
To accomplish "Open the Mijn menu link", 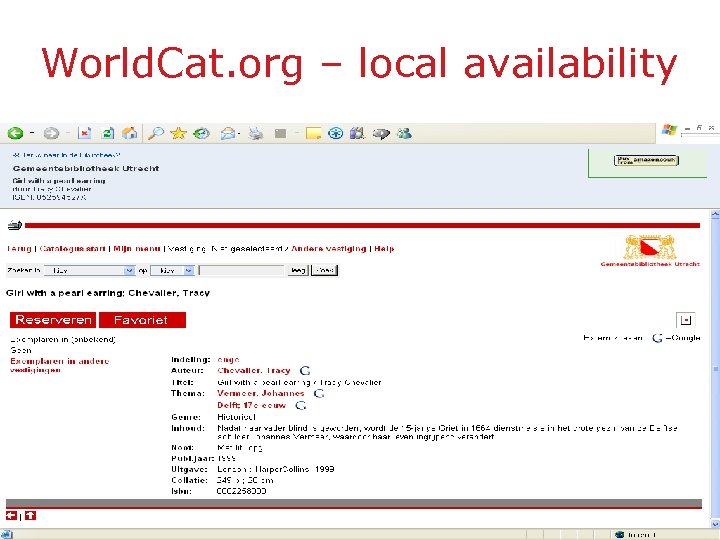I will click(137, 249).
